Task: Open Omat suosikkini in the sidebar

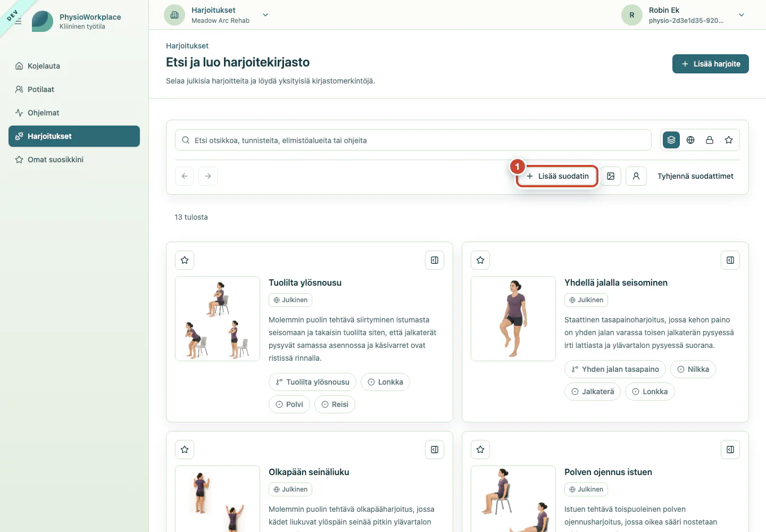Action: pos(74,160)
